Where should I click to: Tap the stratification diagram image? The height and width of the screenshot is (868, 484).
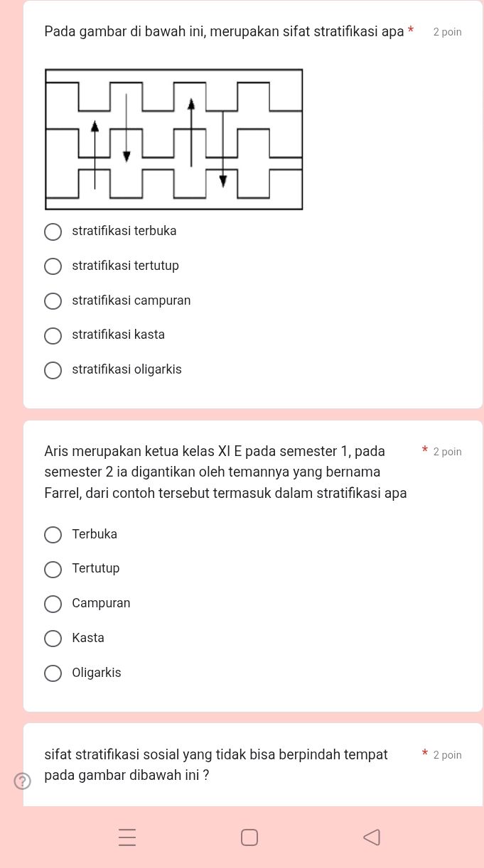point(173,139)
